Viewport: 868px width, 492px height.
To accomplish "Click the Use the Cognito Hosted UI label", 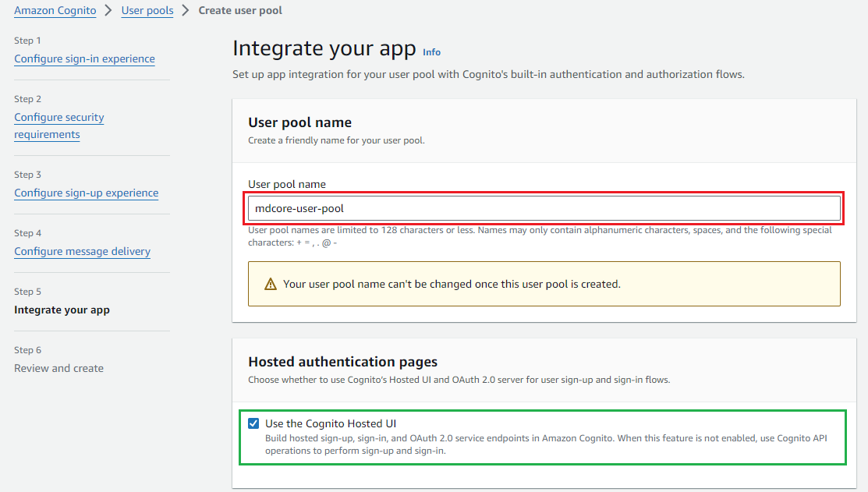I will (331, 423).
